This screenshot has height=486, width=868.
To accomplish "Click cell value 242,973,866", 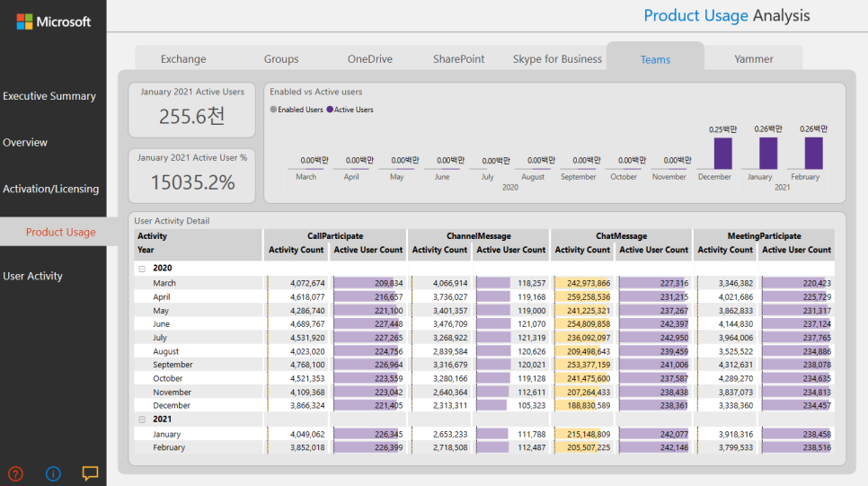I will point(588,283).
